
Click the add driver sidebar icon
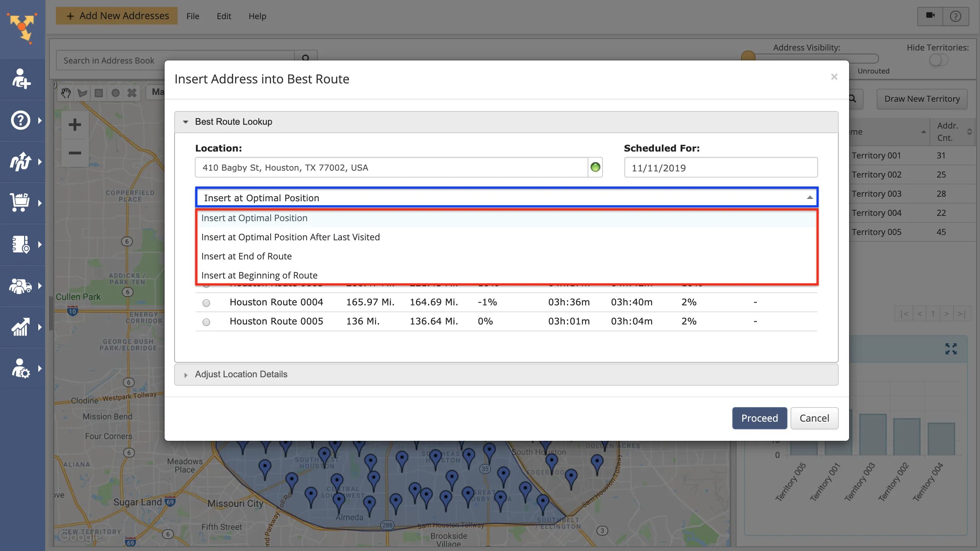tap(21, 79)
